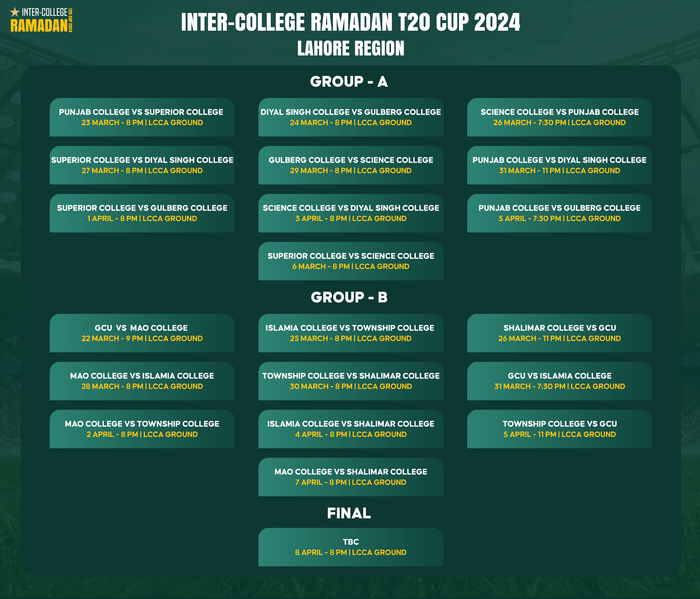Click Township College vs Shalimar College card
The height and width of the screenshot is (599, 700).
351,381
